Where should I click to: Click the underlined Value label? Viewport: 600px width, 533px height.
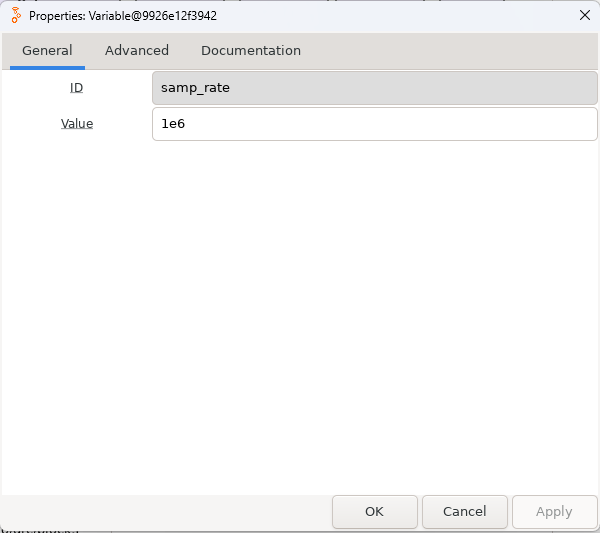tap(77, 124)
